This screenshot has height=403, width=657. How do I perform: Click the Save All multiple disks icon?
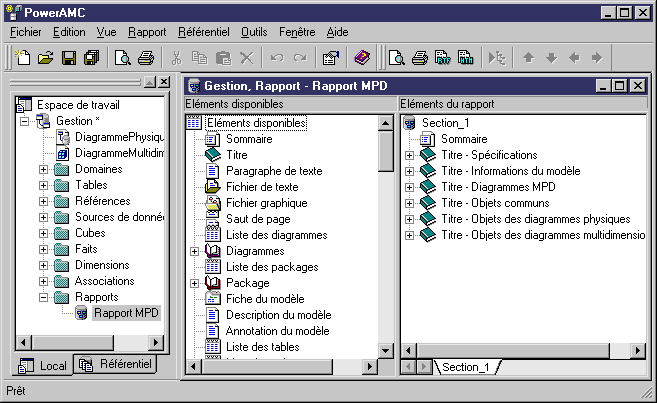[91, 58]
